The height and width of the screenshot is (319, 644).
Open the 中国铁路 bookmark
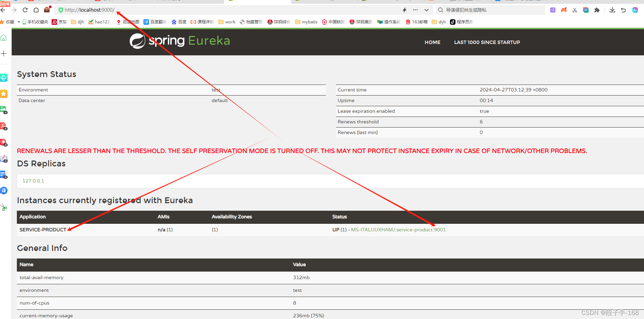pyautogui.click(x=333, y=22)
